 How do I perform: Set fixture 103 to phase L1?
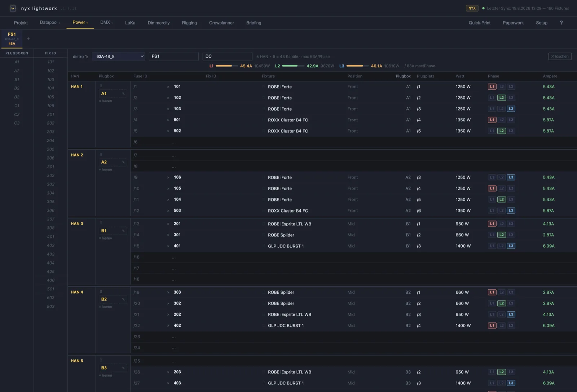click(492, 109)
